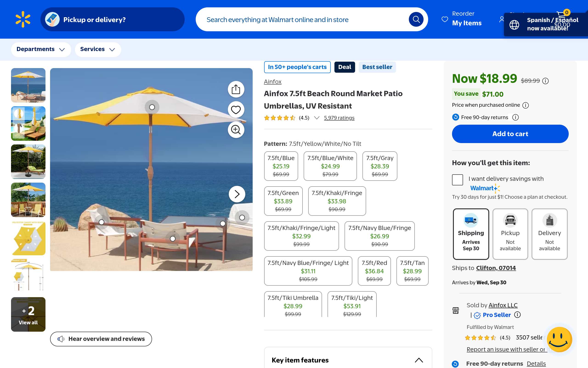
Task: Zoom into the product image
Action: (x=236, y=130)
